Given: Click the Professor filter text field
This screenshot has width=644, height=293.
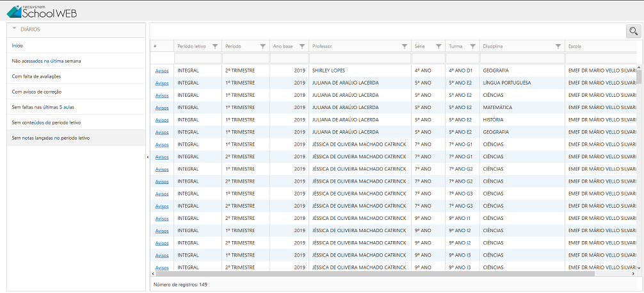Looking at the screenshot, I should 359,58.
